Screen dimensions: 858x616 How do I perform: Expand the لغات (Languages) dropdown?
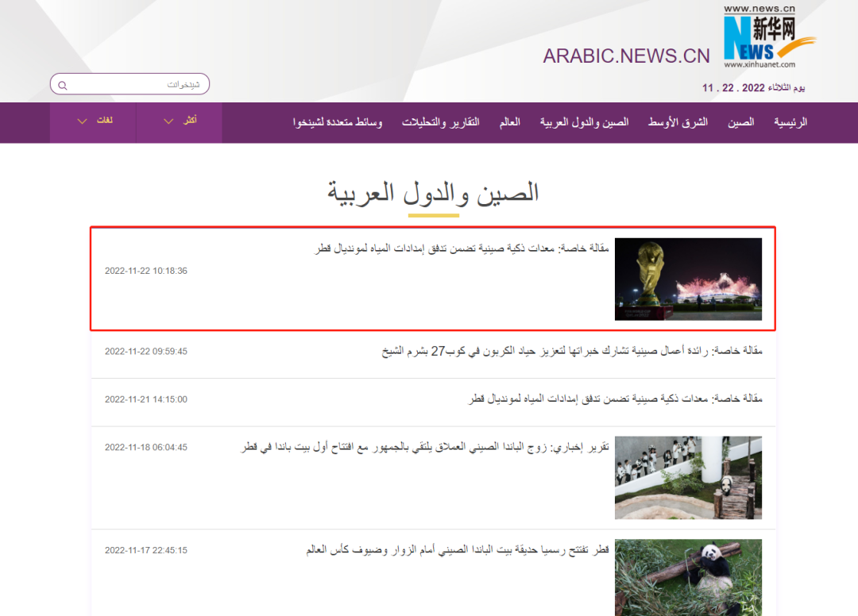click(x=93, y=121)
